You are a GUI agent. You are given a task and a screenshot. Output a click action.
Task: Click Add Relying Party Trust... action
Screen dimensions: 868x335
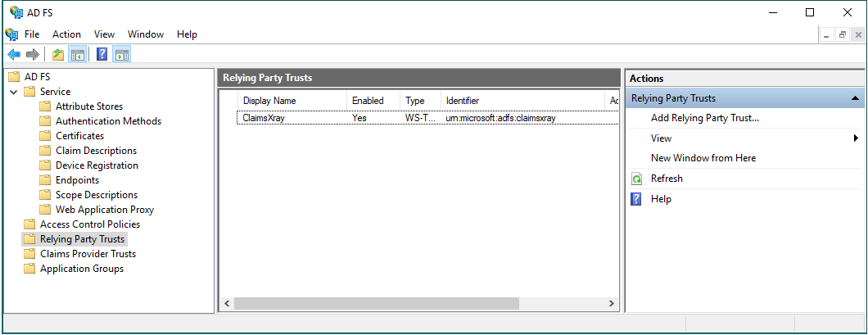click(x=704, y=118)
